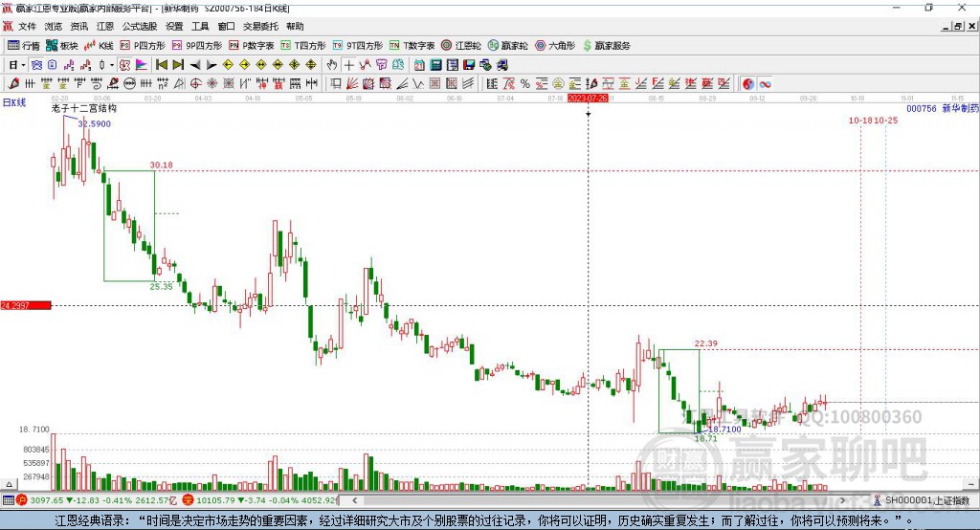Click the rainbow triangle chart icon
980x530 pixels.
142,65
